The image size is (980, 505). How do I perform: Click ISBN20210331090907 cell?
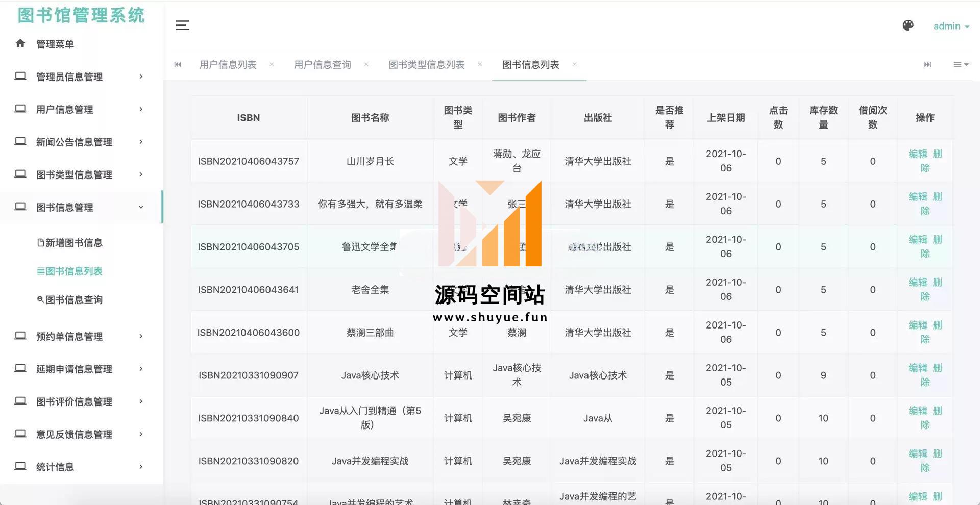tap(249, 375)
